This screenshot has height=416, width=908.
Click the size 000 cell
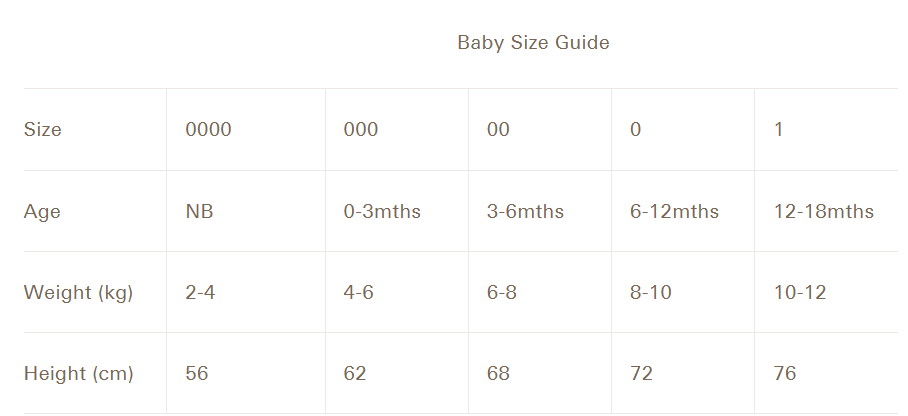(361, 130)
